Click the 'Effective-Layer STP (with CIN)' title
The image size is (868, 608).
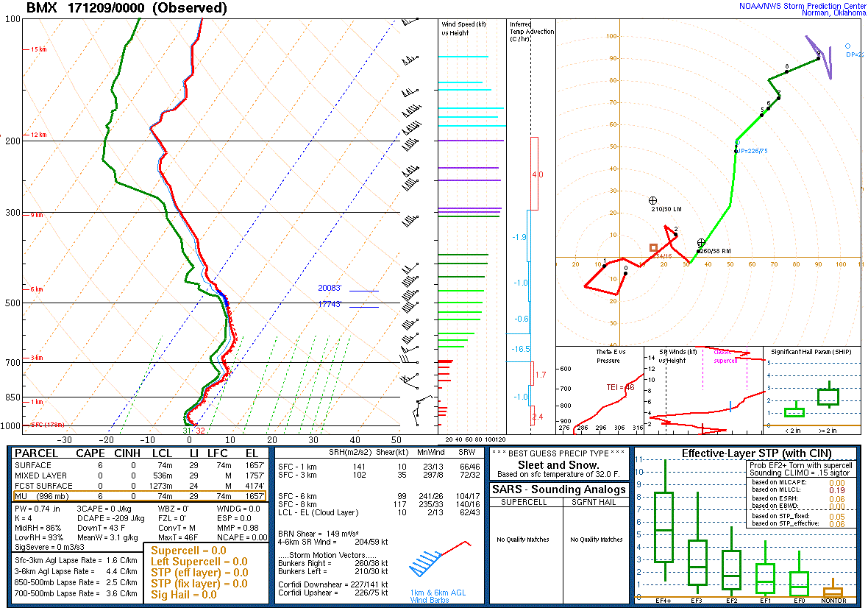pos(756,453)
